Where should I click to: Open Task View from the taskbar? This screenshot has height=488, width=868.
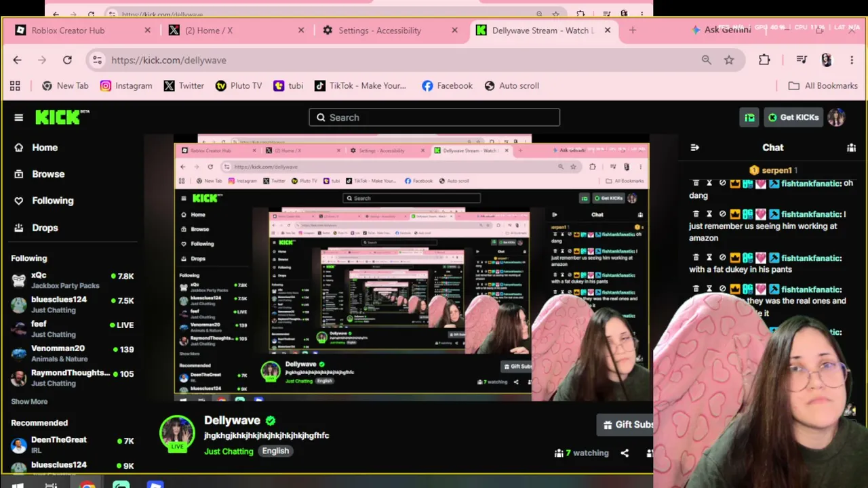[x=51, y=484]
